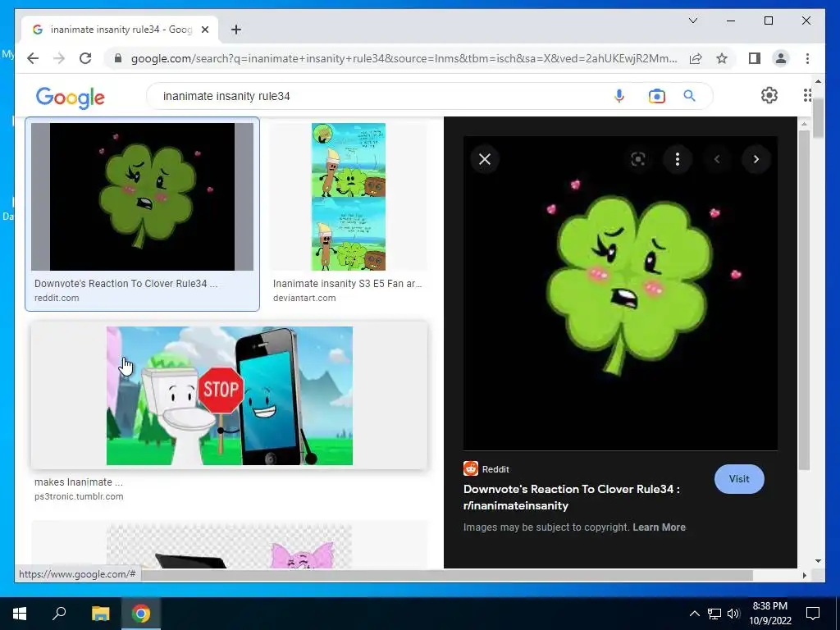Click the browser forward arrow
The width and height of the screenshot is (840, 630).
coord(59,58)
